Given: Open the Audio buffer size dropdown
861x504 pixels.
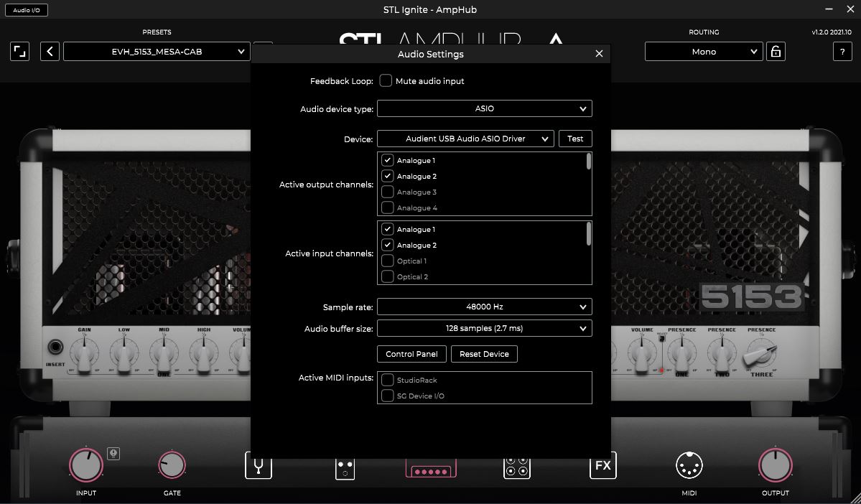Looking at the screenshot, I should pos(484,328).
